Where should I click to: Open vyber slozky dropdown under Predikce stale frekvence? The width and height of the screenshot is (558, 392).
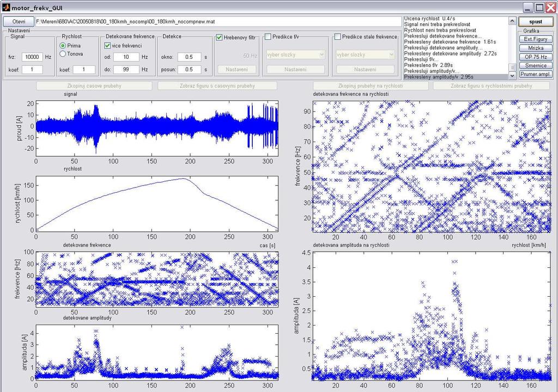(x=365, y=55)
